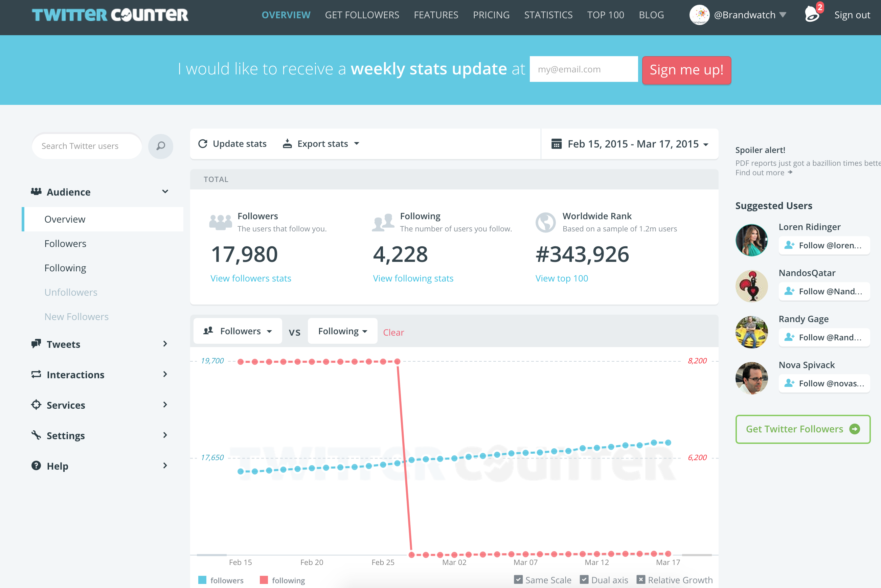881x588 pixels.
Task: Click the Update stats button
Action: click(232, 144)
